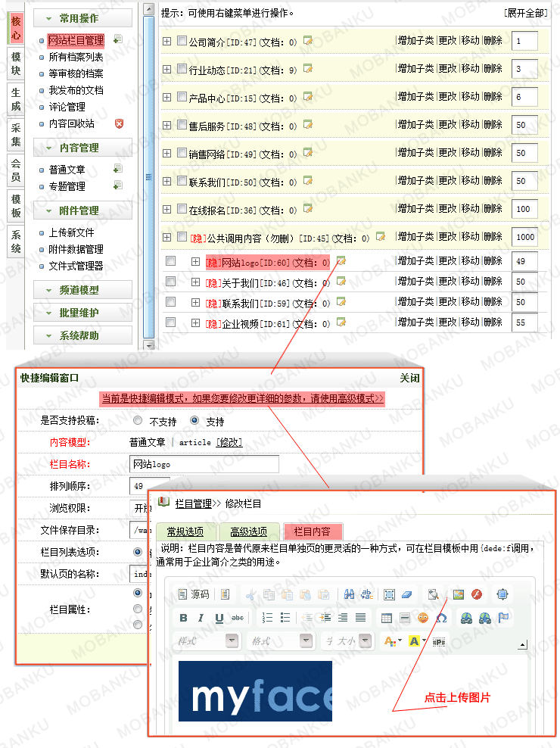This screenshot has height=748, width=560.
Task: Click the 高级模式 link in quick edit
Action: click(243, 398)
